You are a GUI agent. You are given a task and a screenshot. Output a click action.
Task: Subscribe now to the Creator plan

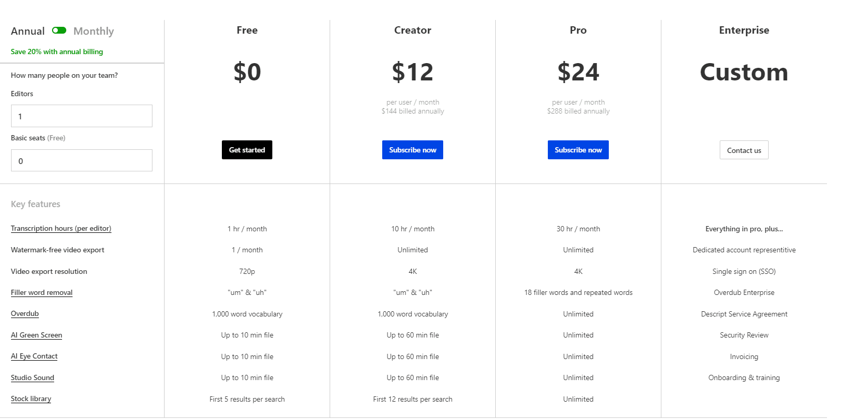[x=412, y=150]
